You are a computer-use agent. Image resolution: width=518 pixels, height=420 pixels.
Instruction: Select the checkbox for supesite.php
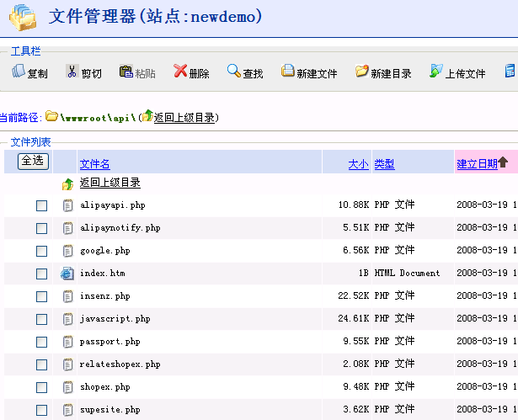(41, 410)
